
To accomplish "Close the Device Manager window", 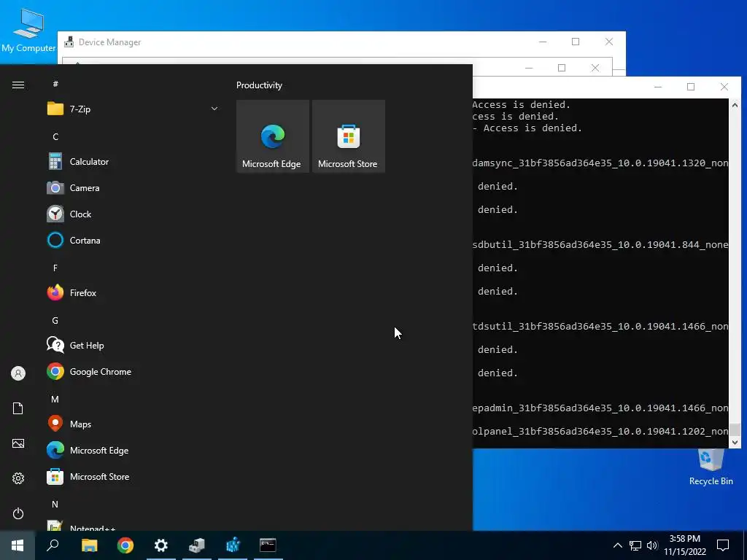I will (609, 42).
